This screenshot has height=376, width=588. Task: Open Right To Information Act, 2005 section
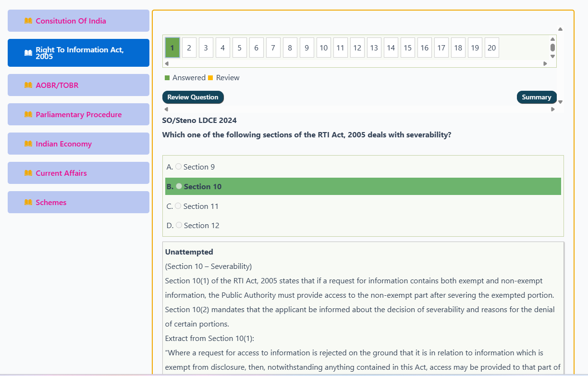coord(78,53)
